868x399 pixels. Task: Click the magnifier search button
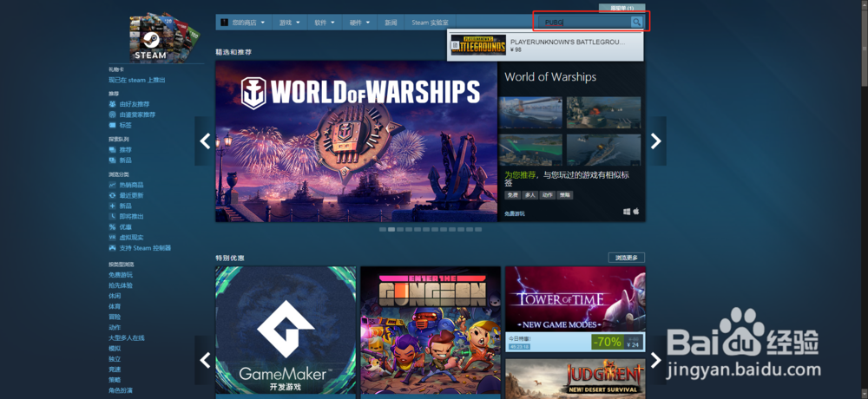click(x=636, y=23)
